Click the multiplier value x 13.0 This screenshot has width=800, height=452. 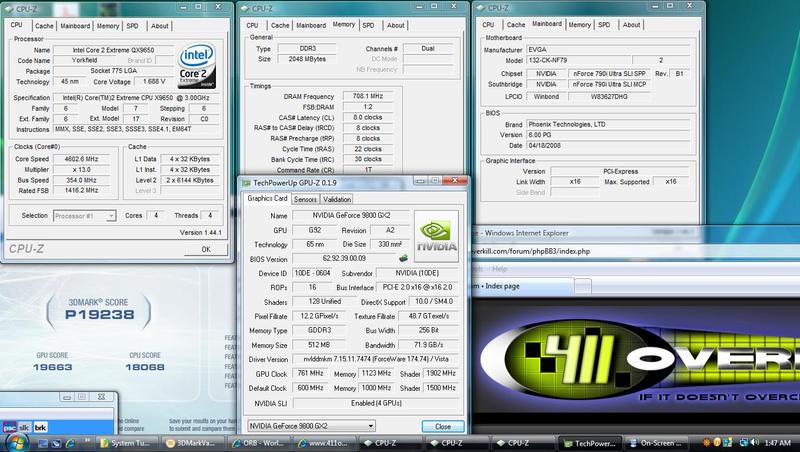coord(82,169)
